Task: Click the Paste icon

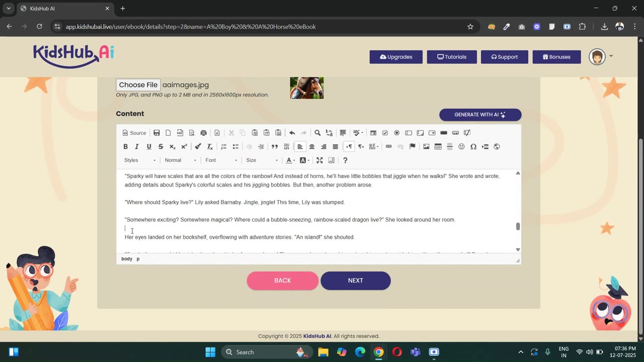Action: point(255,133)
